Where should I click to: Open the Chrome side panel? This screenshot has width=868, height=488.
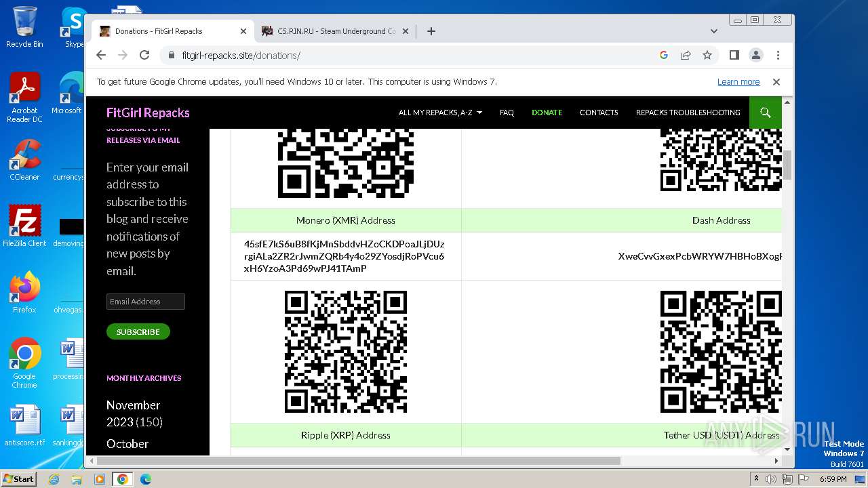point(734,55)
